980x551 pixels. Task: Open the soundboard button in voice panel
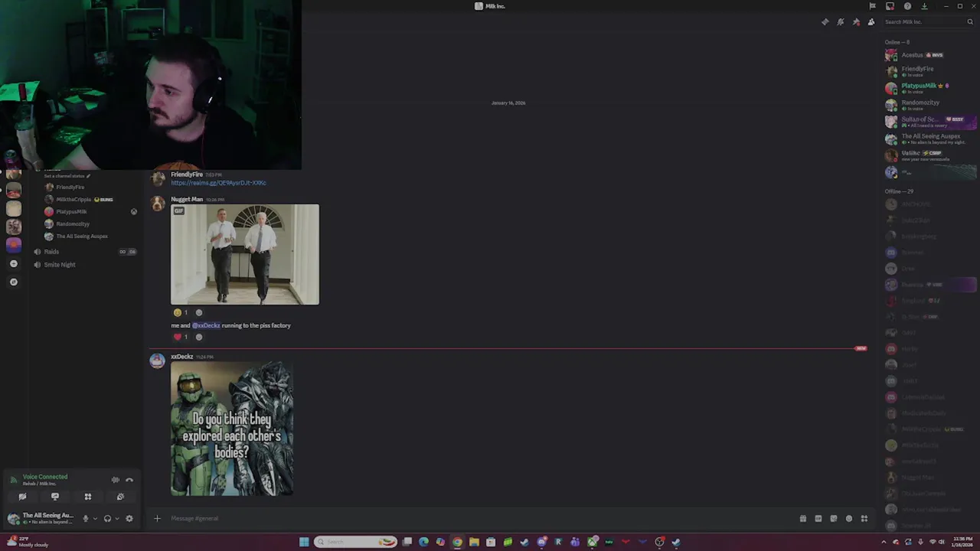[120, 497]
